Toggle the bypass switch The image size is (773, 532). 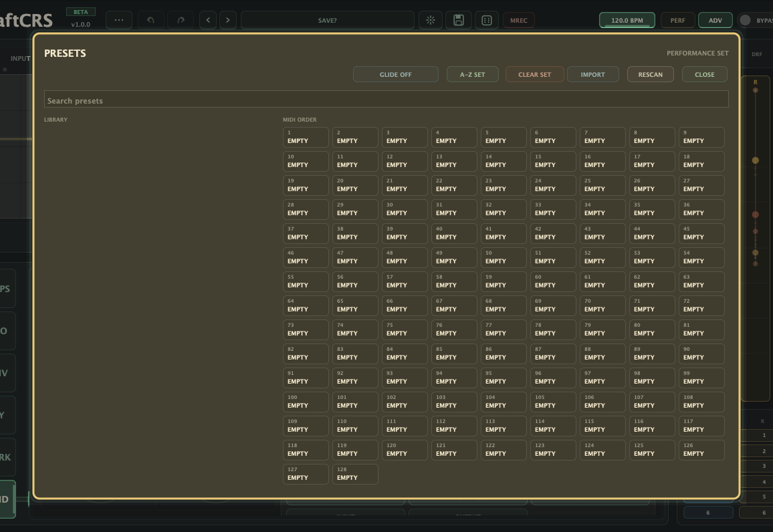pyautogui.click(x=746, y=20)
